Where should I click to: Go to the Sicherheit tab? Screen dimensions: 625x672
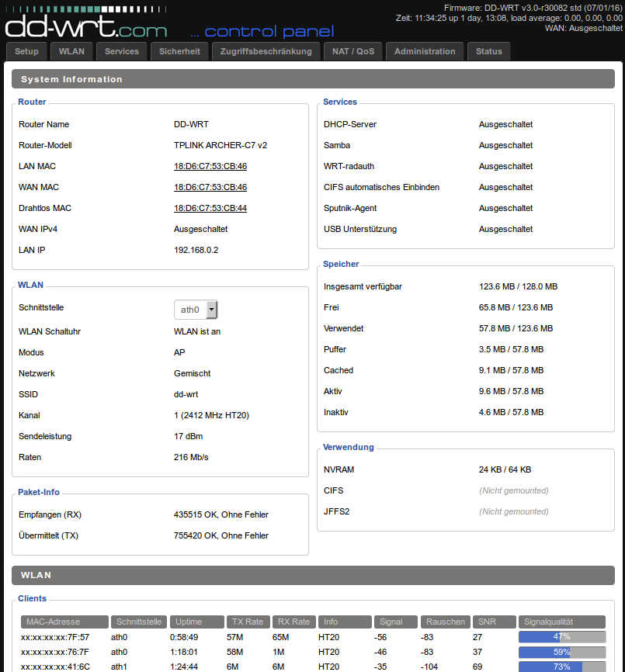tap(179, 51)
